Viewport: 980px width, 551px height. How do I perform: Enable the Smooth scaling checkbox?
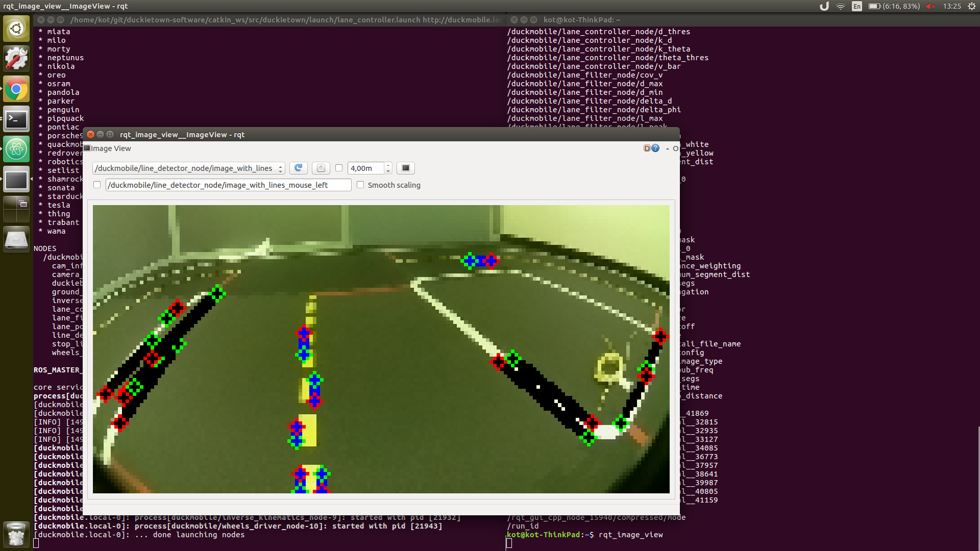(360, 185)
